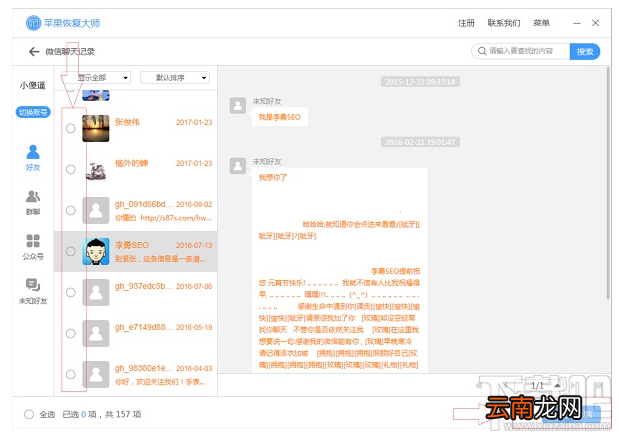The image size is (619, 436).
Task: Click 张俊伟 avatar thumbnail
Action: pos(96,128)
